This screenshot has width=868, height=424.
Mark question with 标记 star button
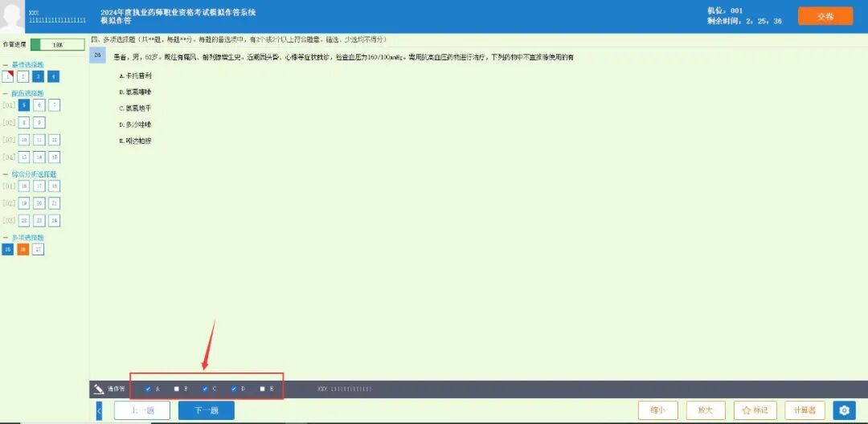(x=755, y=410)
